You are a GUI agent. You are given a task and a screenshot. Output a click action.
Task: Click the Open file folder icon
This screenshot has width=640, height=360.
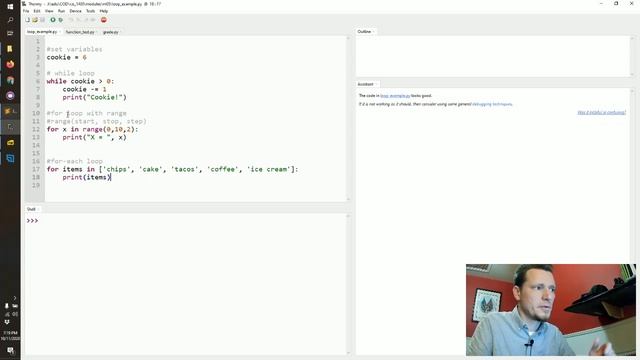[35, 20]
